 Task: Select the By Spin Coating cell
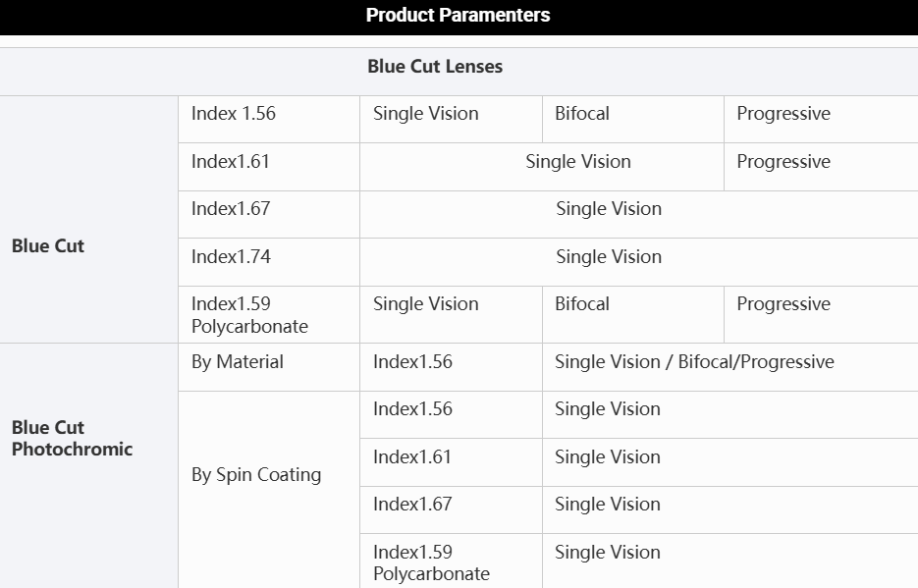tap(256, 475)
